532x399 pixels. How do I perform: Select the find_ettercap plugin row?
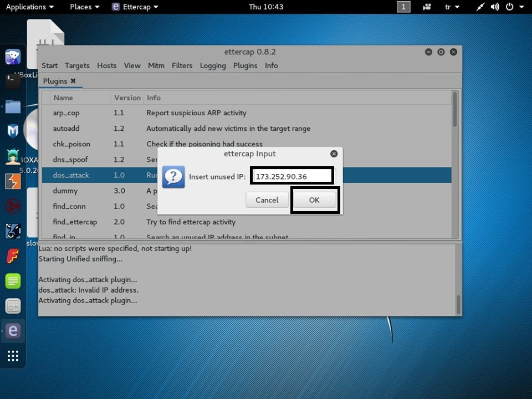[x=247, y=222]
